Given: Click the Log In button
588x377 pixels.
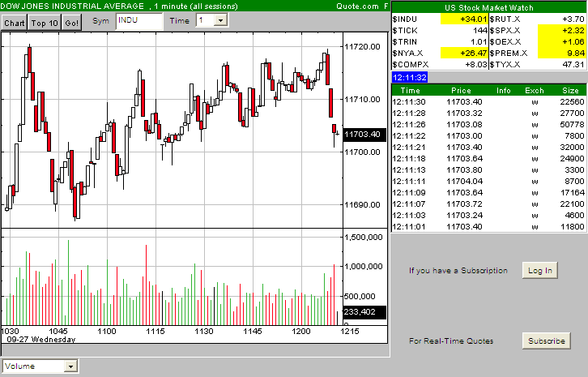Looking at the screenshot, I should (540, 270).
